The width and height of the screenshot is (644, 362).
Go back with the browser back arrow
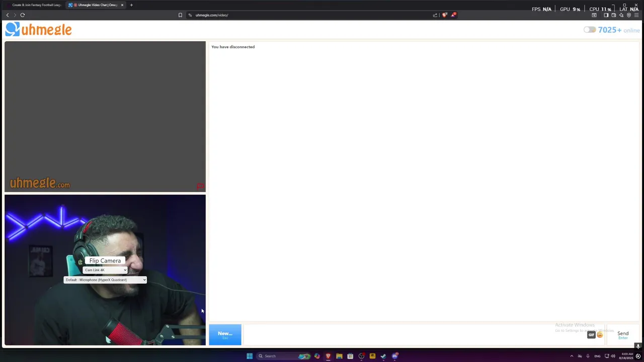click(x=8, y=15)
